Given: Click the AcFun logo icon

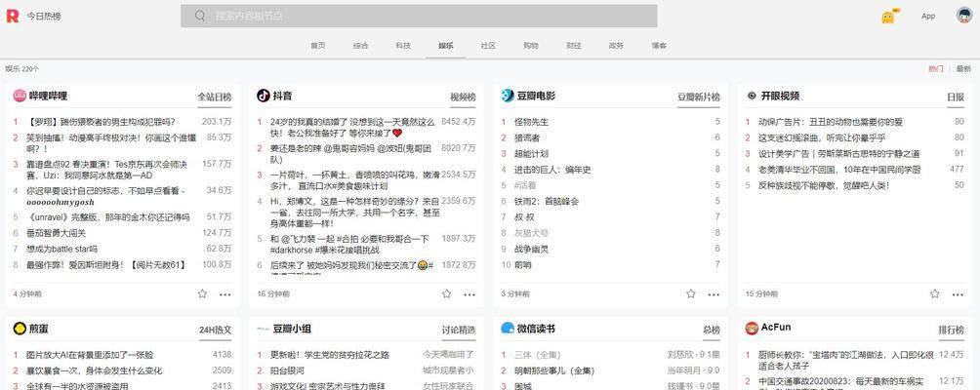Looking at the screenshot, I should [752, 329].
